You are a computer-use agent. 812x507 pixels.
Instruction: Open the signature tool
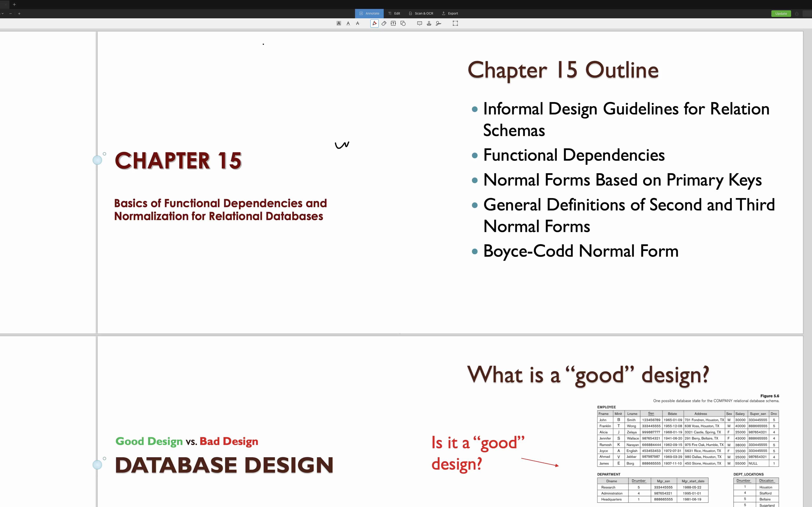coord(438,23)
